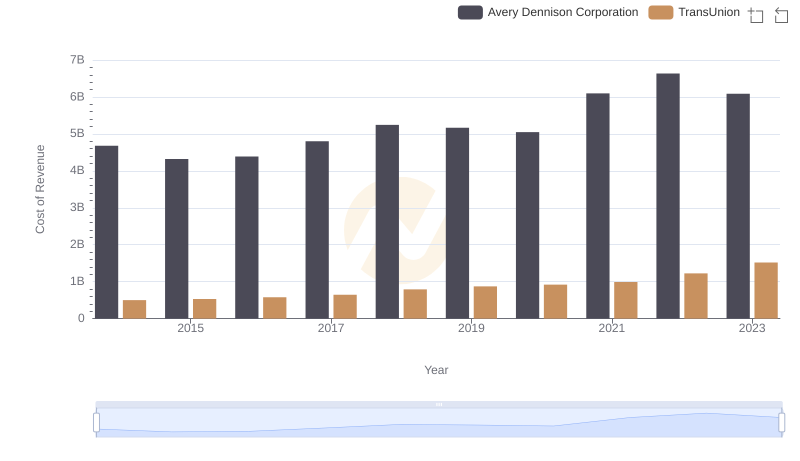Click the TransUnion bar for 2015
Image resolution: width=800 pixels, height=461 pixels.
tap(205, 309)
